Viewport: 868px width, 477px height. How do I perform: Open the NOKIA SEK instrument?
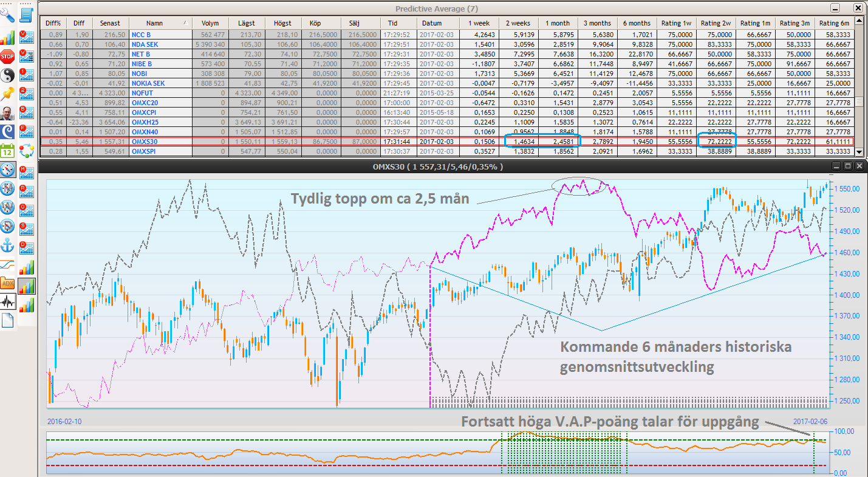coord(148,83)
